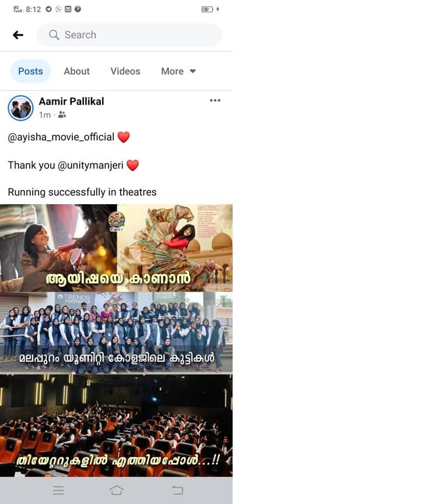This screenshot has width=439, height=504.
Task: Open the three-dot post options menu
Action: [215, 100]
